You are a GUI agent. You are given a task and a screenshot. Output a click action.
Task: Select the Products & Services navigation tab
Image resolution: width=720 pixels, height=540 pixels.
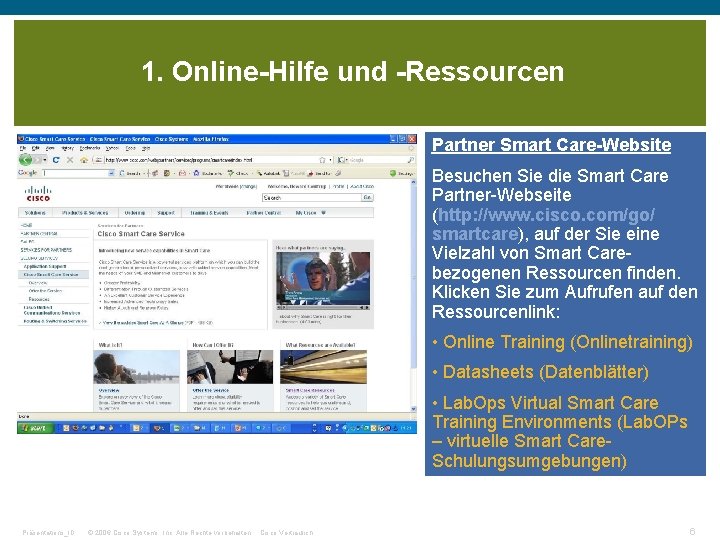click(x=85, y=213)
